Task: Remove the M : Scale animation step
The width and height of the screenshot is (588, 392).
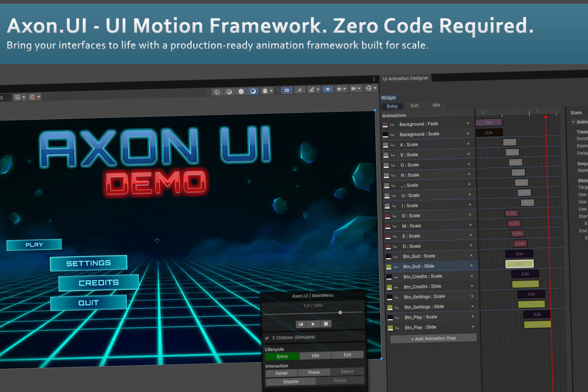Action: 470,225
